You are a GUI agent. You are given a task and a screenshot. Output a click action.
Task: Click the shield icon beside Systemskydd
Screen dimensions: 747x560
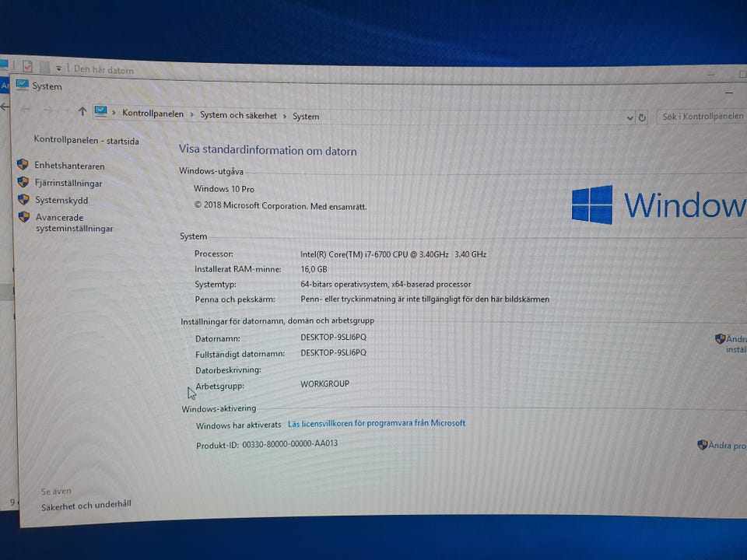click(23, 199)
